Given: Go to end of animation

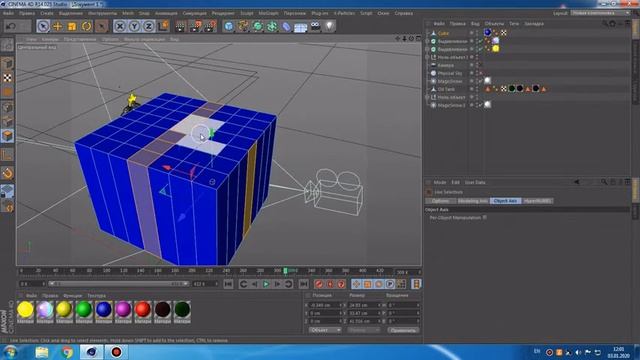Looking at the screenshot, I should pos(303,284).
